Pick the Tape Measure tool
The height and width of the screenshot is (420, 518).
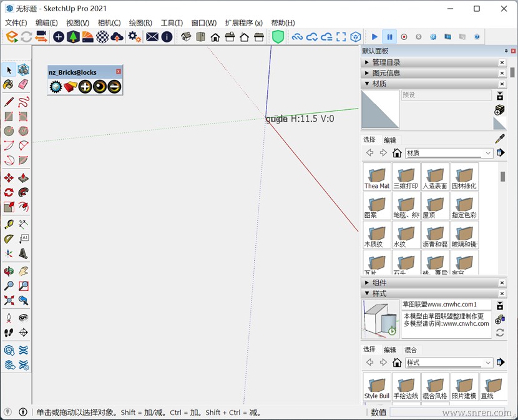pyautogui.click(x=9, y=223)
